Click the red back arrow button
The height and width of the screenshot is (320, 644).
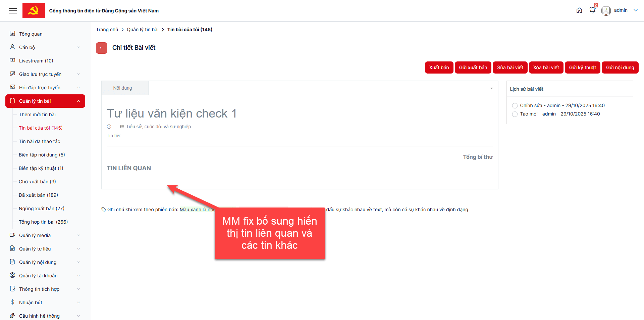pos(102,48)
